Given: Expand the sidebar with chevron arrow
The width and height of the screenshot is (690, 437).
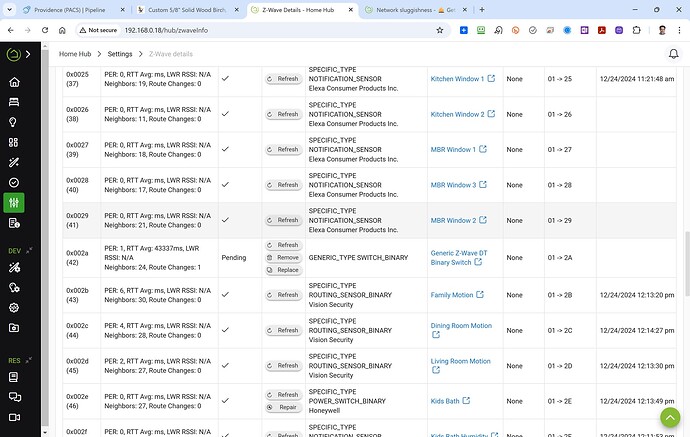Looking at the screenshot, I should (28, 55).
